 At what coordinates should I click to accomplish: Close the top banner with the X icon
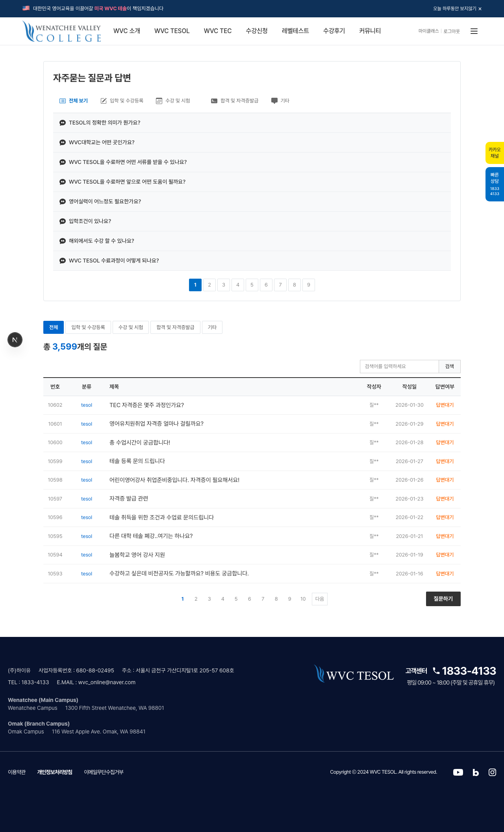(480, 9)
